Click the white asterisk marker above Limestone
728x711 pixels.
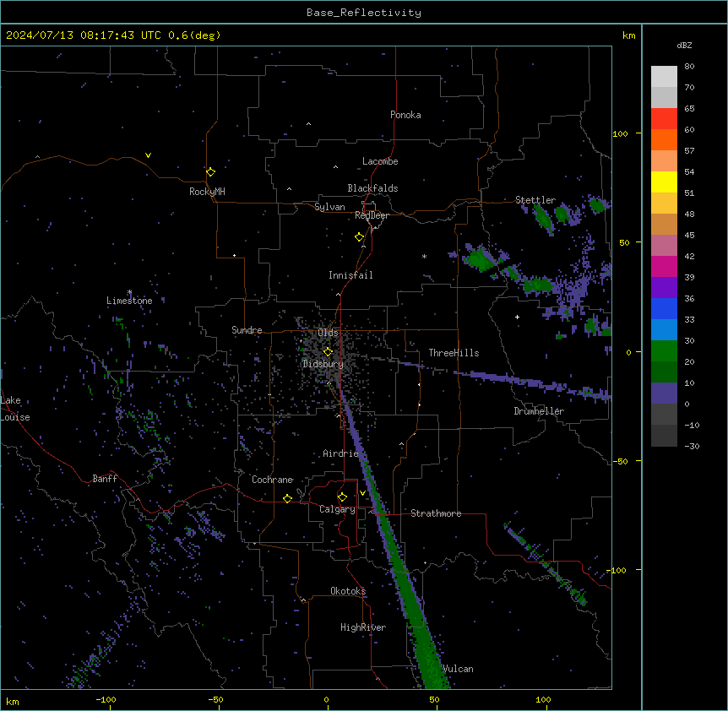tap(129, 292)
